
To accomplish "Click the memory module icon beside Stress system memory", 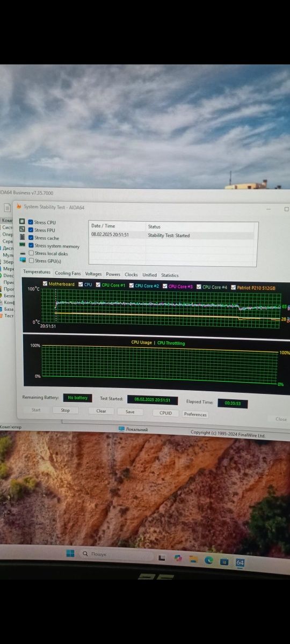I will pyautogui.click(x=23, y=245).
